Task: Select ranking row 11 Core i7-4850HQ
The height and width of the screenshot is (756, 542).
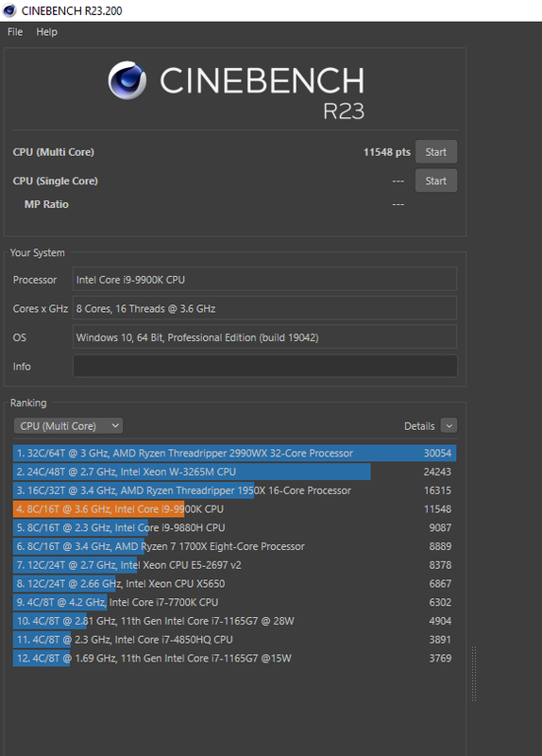Action: coord(234,640)
